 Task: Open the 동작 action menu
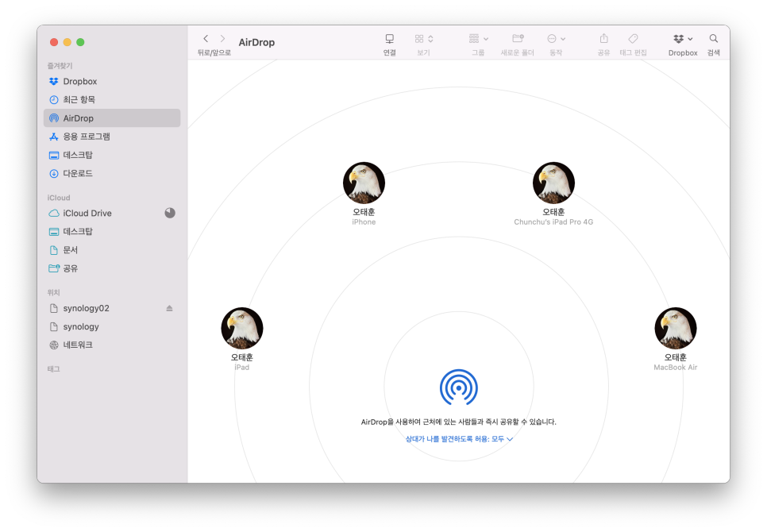[556, 39]
